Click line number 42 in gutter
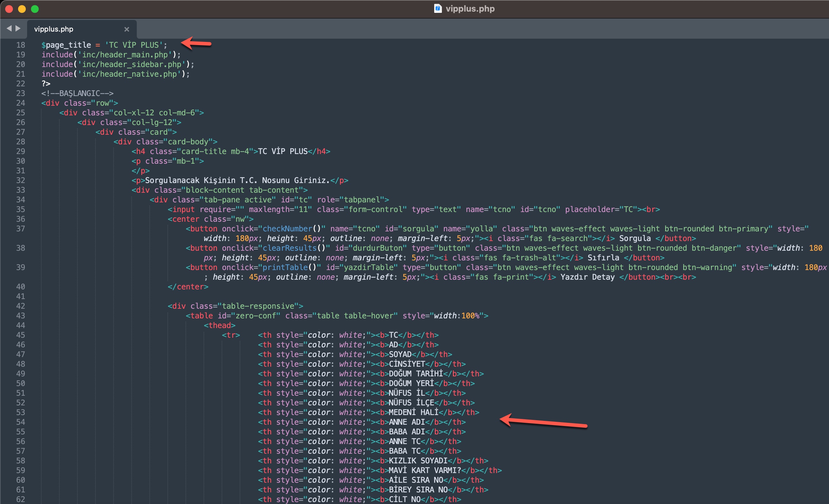 [21, 306]
